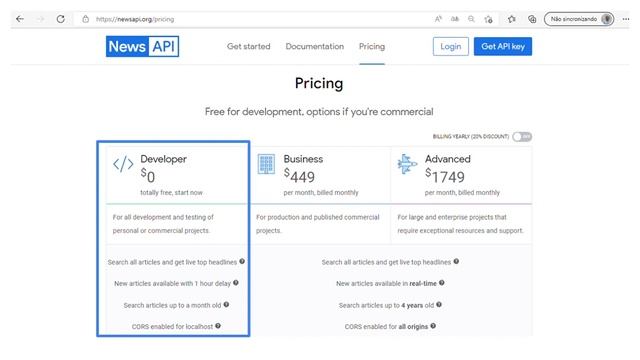Open the Favorites star icon
Screen dimensions: 640x360
pyautogui.click(x=512, y=19)
